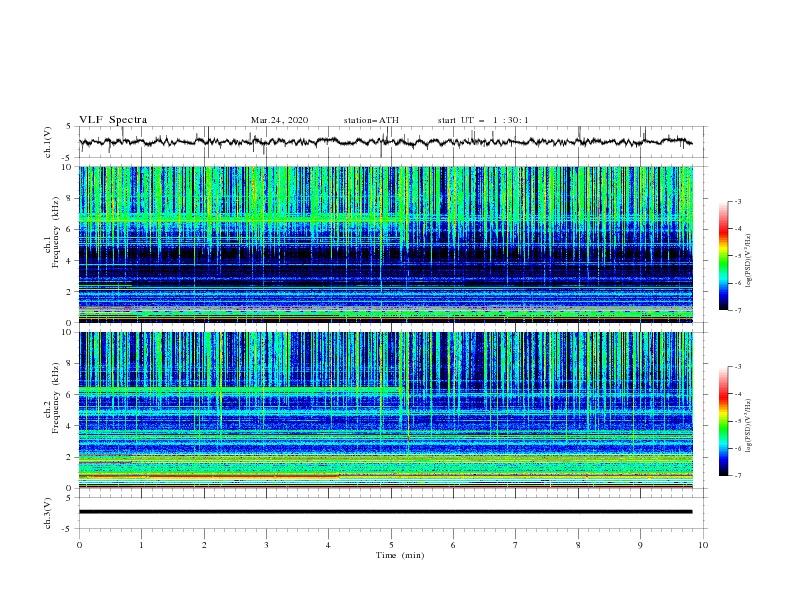The width and height of the screenshot is (792, 612).
Task: Click the ch.1 voltage waveform trace
Action: [385, 142]
